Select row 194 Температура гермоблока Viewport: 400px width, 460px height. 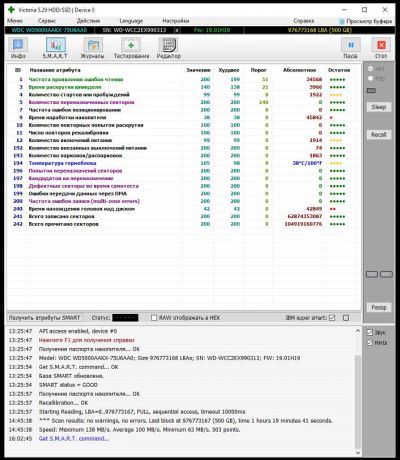coord(183,163)
